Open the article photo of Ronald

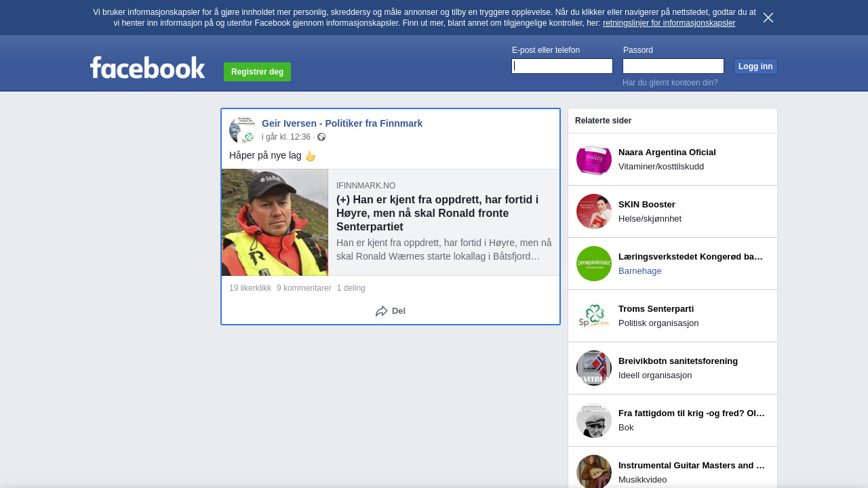[x=275, y=222]
